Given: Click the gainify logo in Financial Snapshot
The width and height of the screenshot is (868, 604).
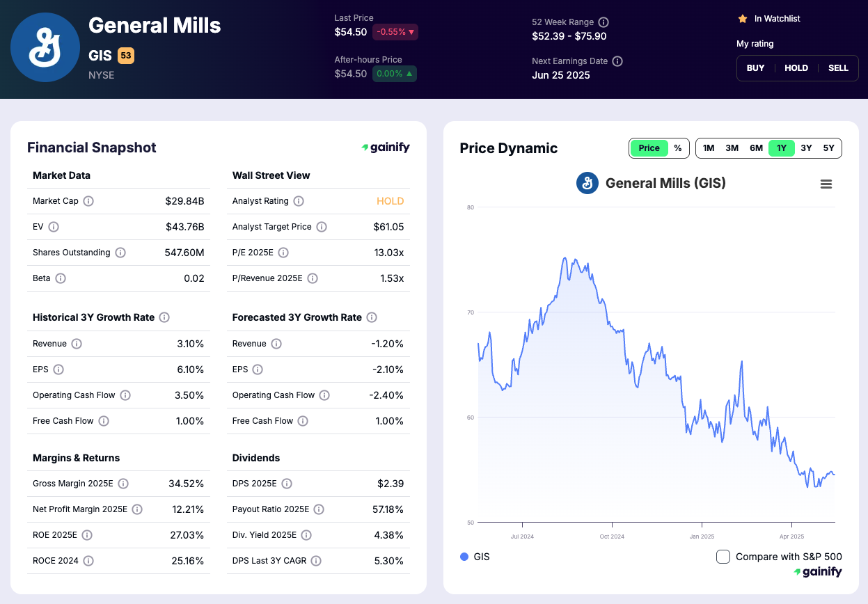Looking at the screenshot, I should [x=386, y=148].
